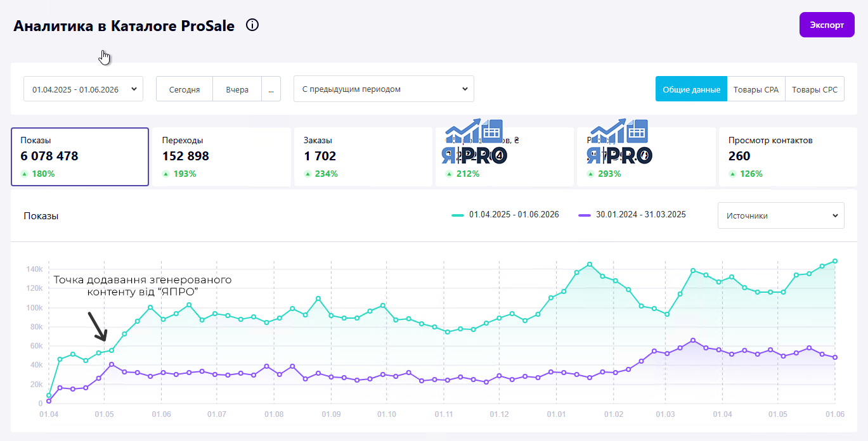Click the Экспорт button
This screenshot has width=868, height=441.
(x=827, y=25)
